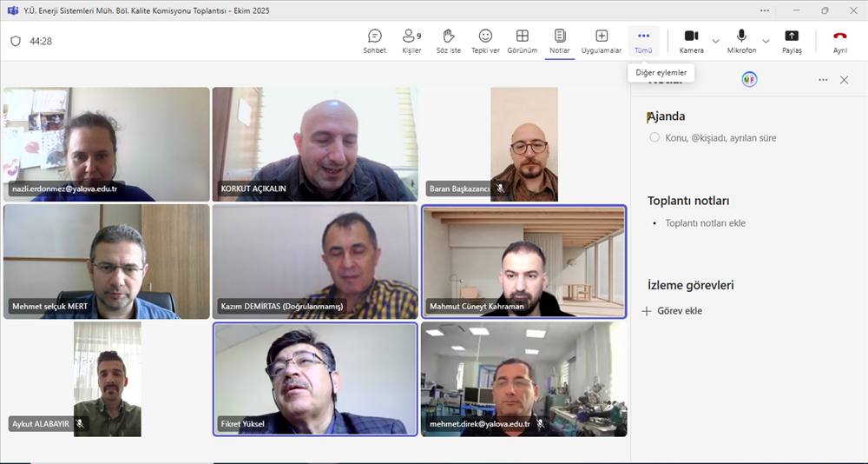Switch to the Notlar tab
Image resolution: width=868 pixels, height=464 pixels.
click(x=560, y=40)
